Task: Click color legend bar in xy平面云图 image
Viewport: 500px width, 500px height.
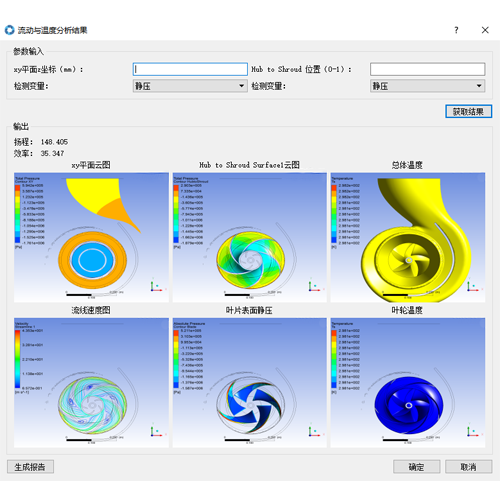Action: (17, 214)
